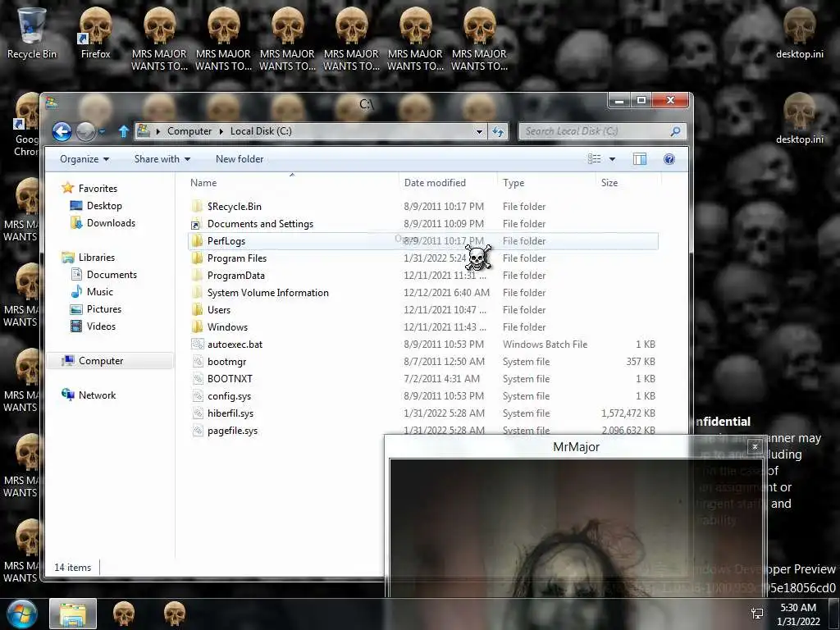Open the Videos library

(x=101, y=326)
